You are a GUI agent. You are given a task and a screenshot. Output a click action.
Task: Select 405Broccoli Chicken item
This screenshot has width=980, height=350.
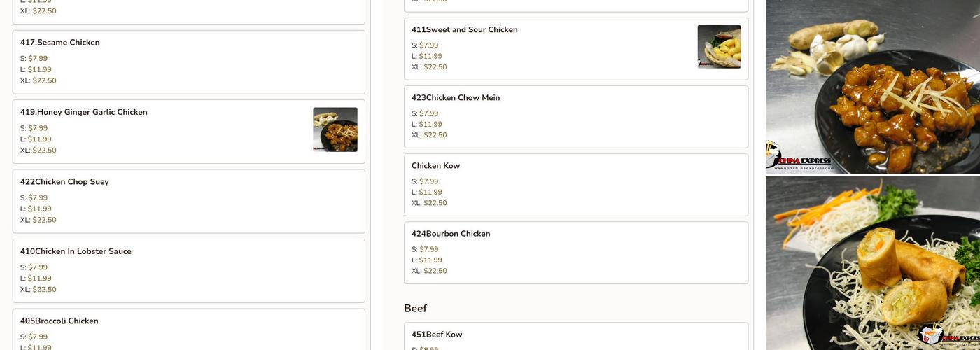click(59, 321)
